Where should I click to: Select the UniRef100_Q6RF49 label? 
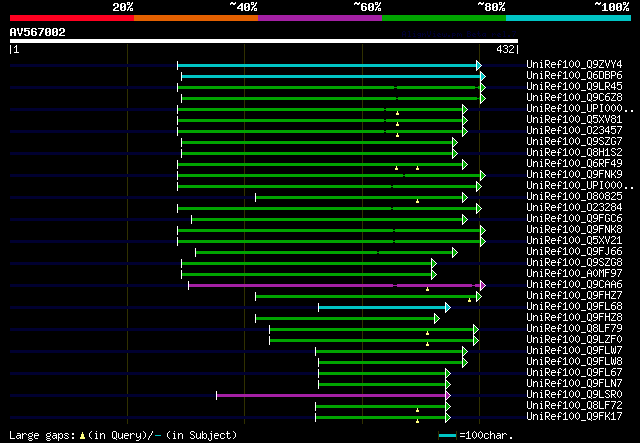coord(574,164)
